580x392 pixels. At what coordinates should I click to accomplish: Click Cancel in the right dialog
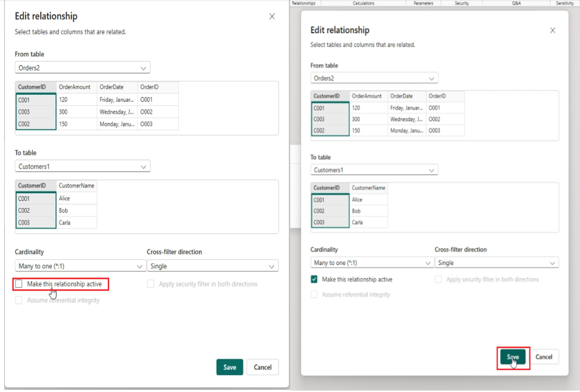click(x=544, y=357)
